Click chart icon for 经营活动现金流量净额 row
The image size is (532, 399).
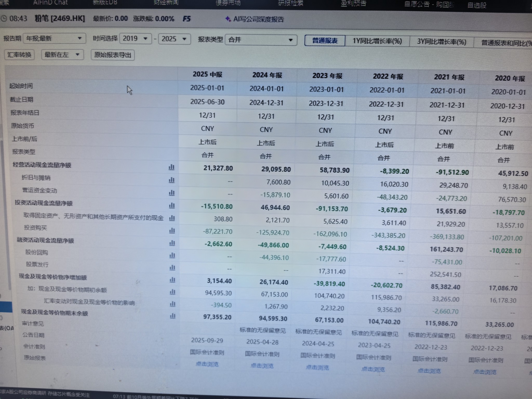(171, 167)
